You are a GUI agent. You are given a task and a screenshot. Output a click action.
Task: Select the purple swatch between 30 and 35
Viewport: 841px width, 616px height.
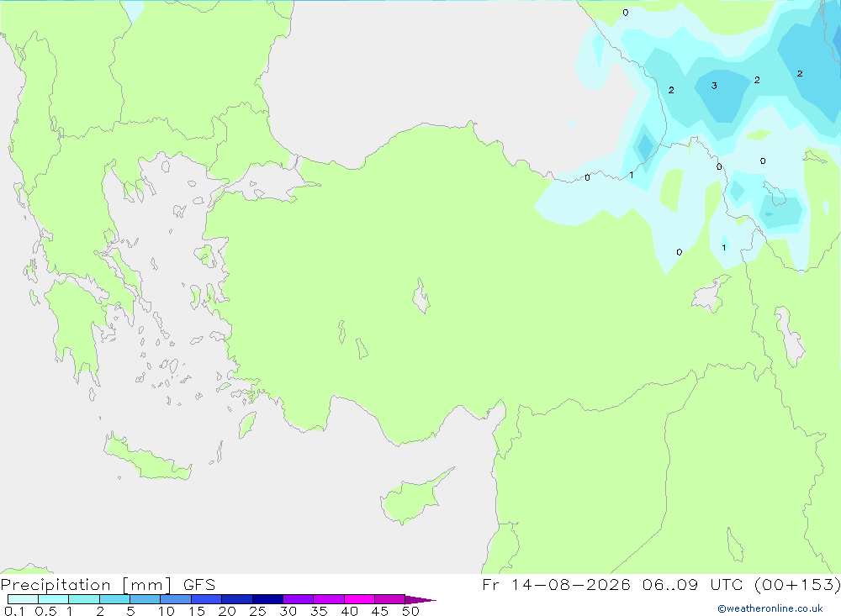pyautogui.click(x=299, y=599)
